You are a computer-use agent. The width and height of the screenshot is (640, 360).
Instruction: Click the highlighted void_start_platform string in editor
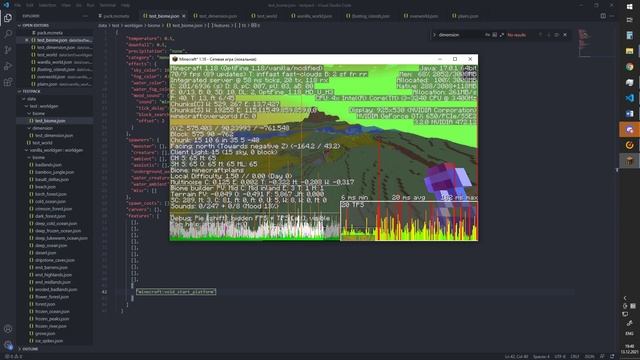176,292
